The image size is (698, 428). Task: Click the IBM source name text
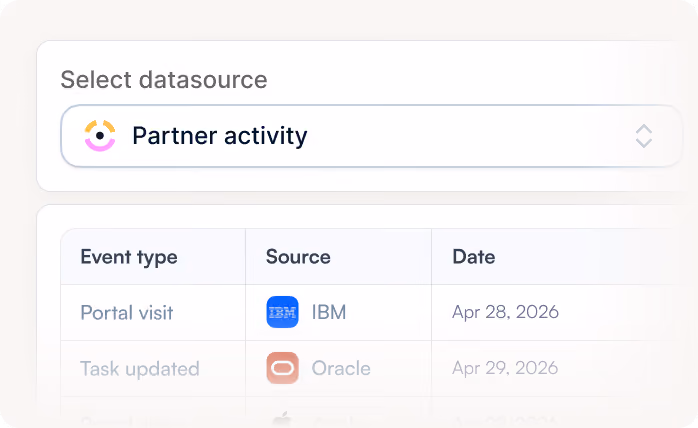coord(329,312)
